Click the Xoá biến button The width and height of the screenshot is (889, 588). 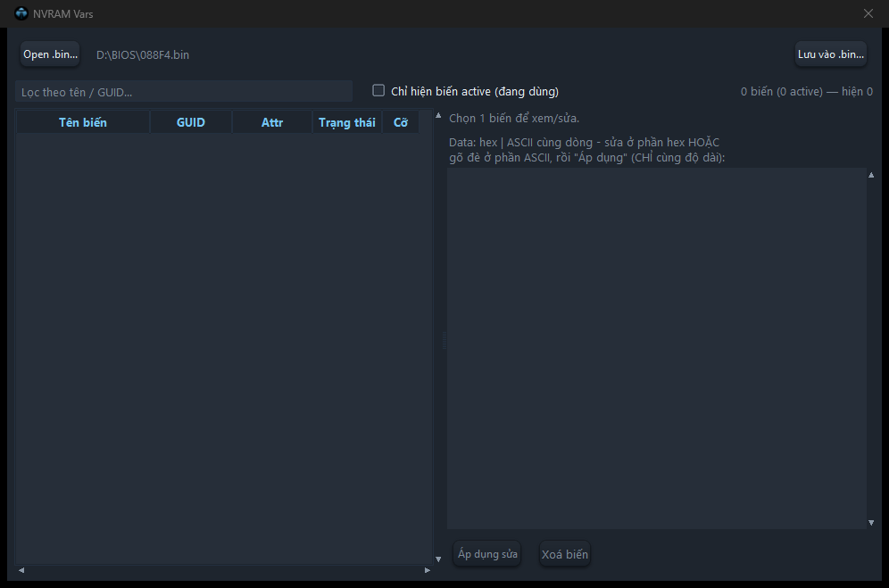[565, 554]
